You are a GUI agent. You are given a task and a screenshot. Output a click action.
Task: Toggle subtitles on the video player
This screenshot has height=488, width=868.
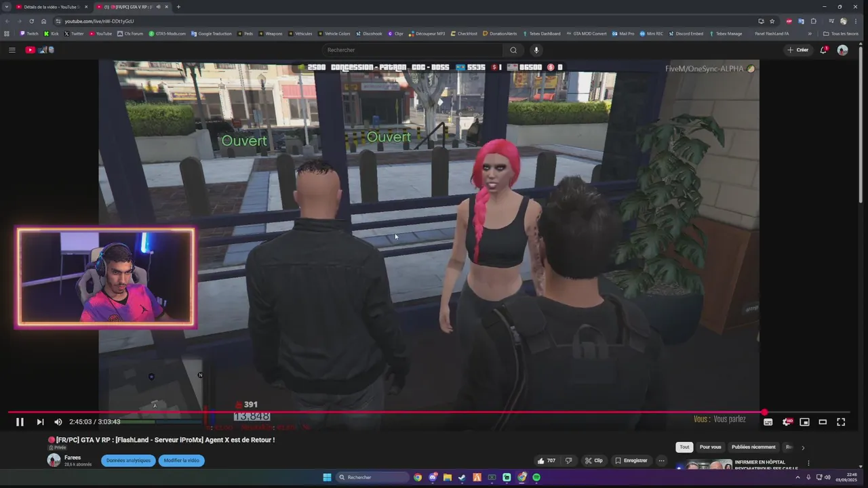[768, 422]
